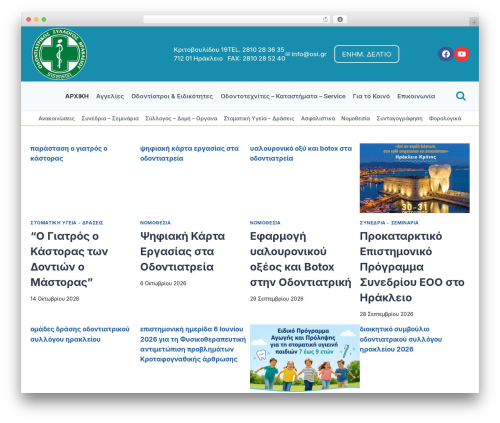Click ΝΟΜΟΘΕΣΙΑ label above Εφαρμογή υαλουρονικού
Image resolution: width=500 pixels, height=423 pixels.
(x=265, y=223)
